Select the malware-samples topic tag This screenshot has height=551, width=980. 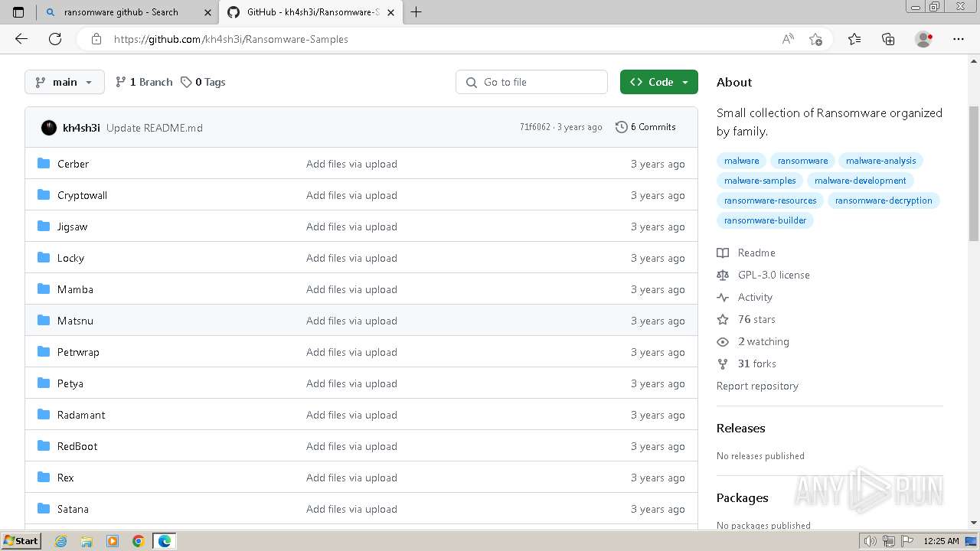pos(759,181)
